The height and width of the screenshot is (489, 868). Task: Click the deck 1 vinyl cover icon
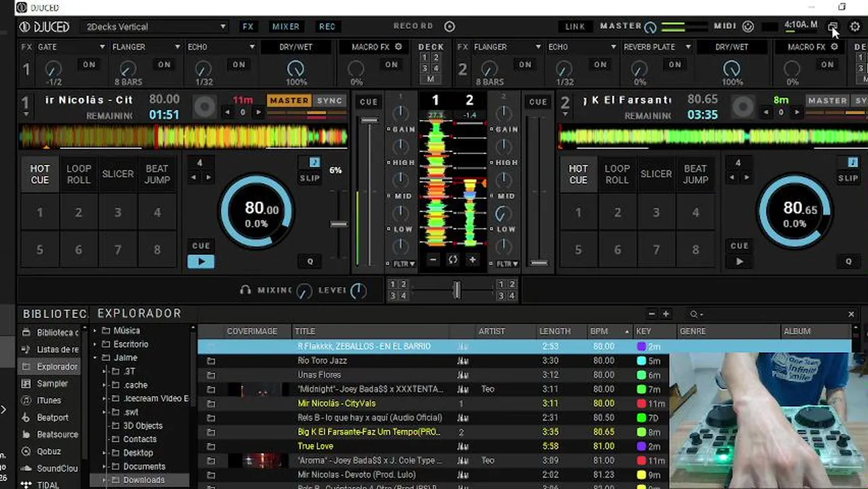pos(204,107)
